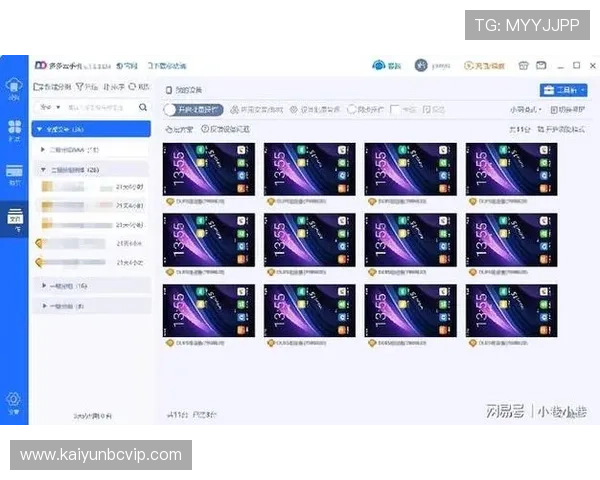Screen dimensions: 600x480
Task: Select the highlighted file-drawer sidebar icon
Action: 15,217
